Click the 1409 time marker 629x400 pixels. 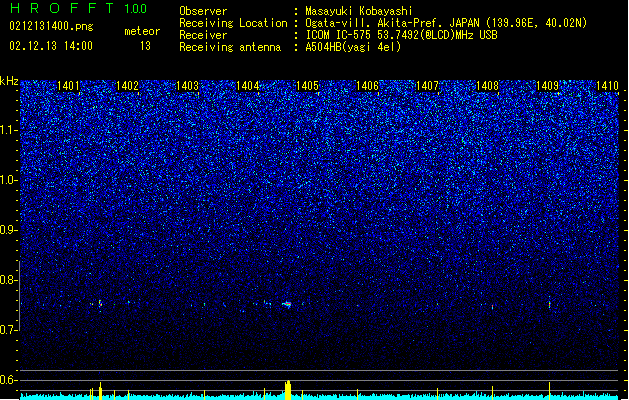pos(547,86)
